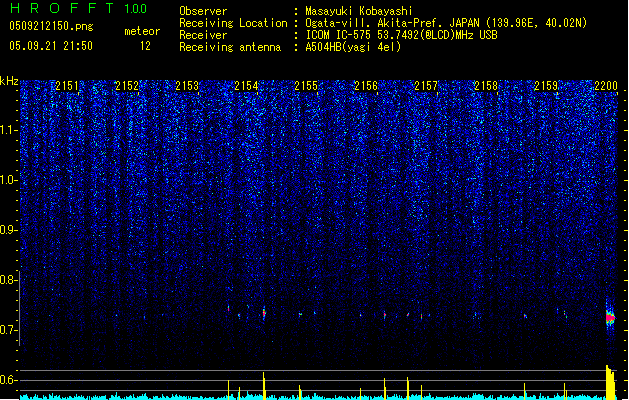Select the antenna value A504HB(yagi 4el)
The width and height of the screenshot is (629, 400).
click(x=353, y=47)
